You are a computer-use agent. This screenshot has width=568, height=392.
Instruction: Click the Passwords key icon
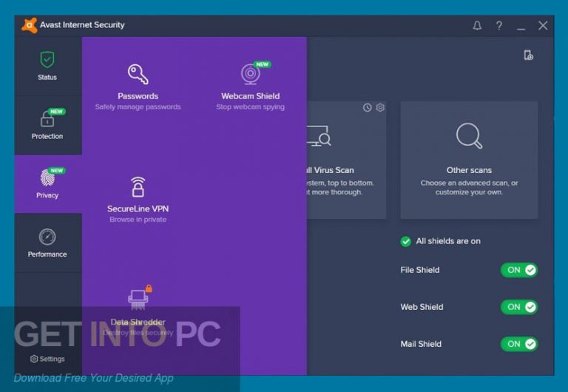(138, 74)
